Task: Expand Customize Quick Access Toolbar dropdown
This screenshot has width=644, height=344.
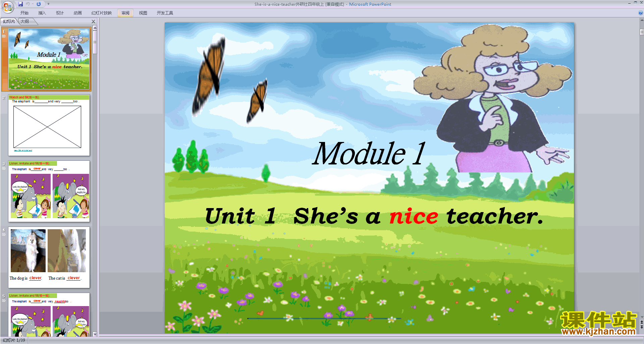Action: tap(48, 4)
